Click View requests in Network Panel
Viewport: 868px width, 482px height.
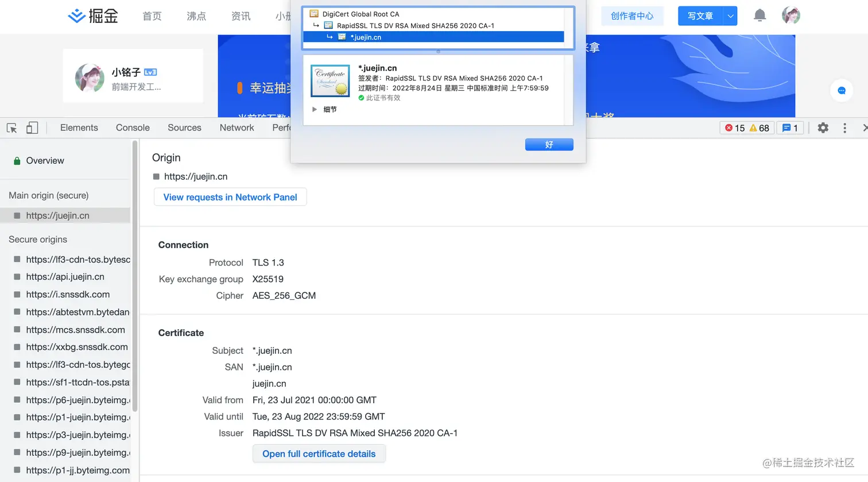click(230, 197)
